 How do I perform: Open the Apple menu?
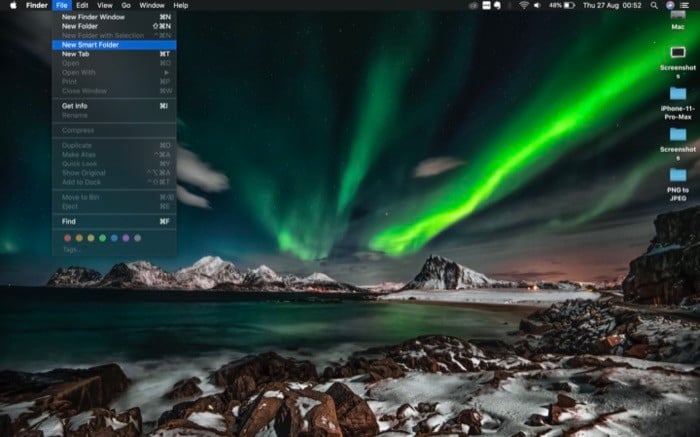point(13,5)
